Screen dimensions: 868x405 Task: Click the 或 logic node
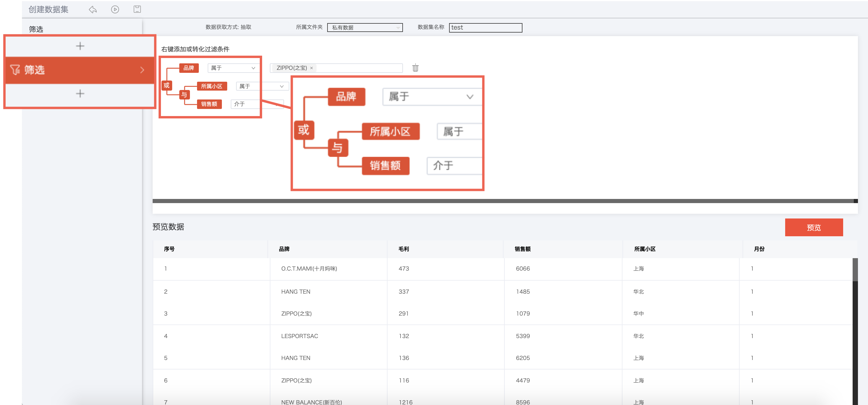pyautogui.click(x=167, y=85)
